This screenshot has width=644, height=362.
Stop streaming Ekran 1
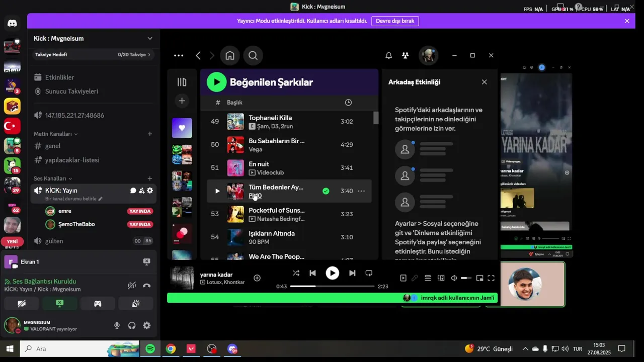point(146,262)
